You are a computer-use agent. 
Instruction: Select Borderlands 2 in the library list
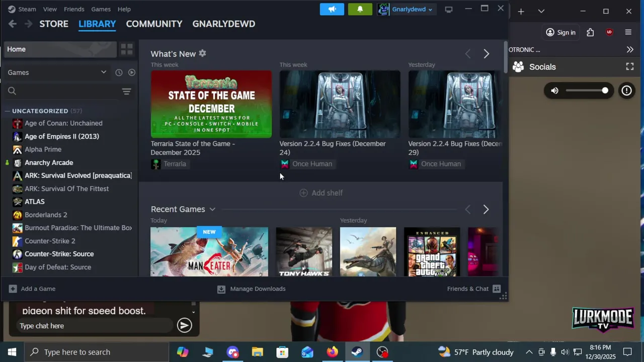tap(46, 215)
